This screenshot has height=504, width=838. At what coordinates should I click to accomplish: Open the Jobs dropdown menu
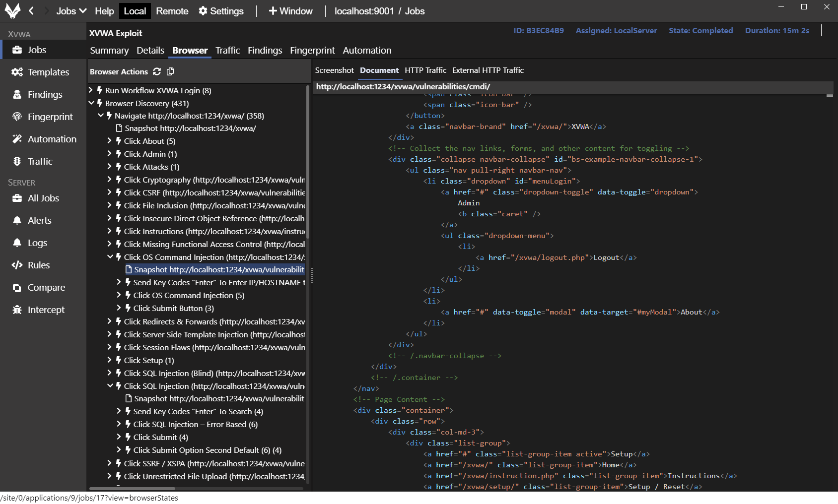point(71,11)
